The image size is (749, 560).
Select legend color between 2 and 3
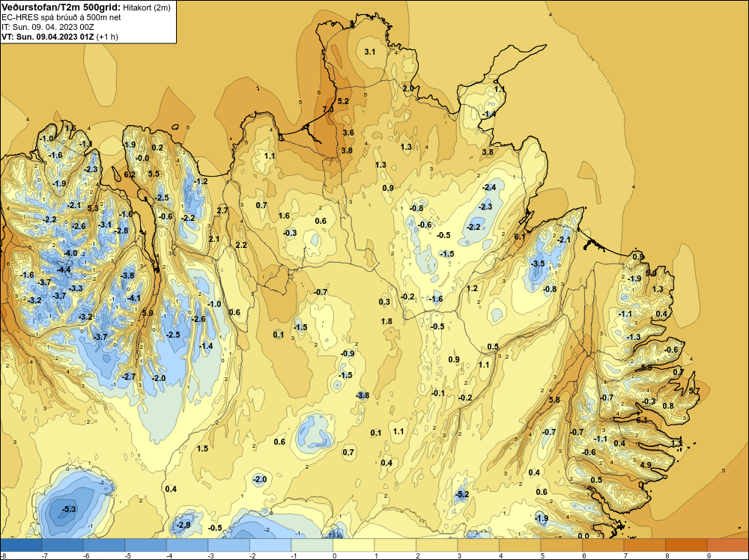[x=437, y=545]
